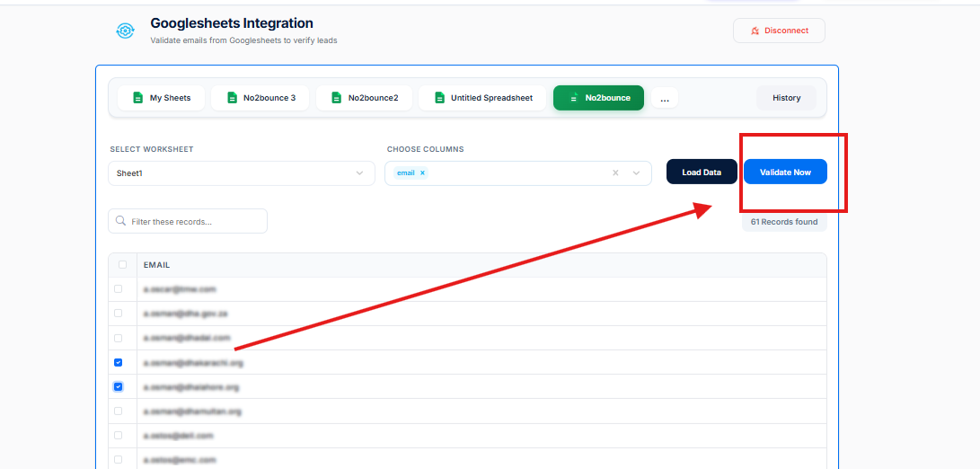Check the dhamultan.org email row checkbox
The height and width of the screenshot is (469, 980).
[119, 411]
